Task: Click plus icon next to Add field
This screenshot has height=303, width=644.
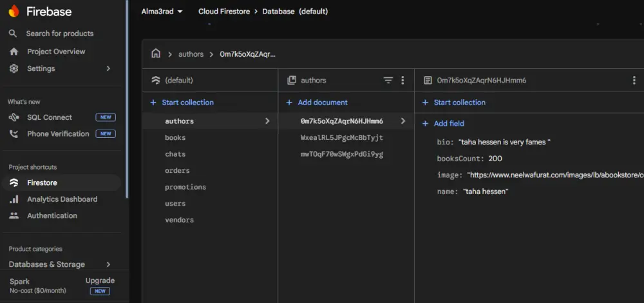Action: point(425,123)
